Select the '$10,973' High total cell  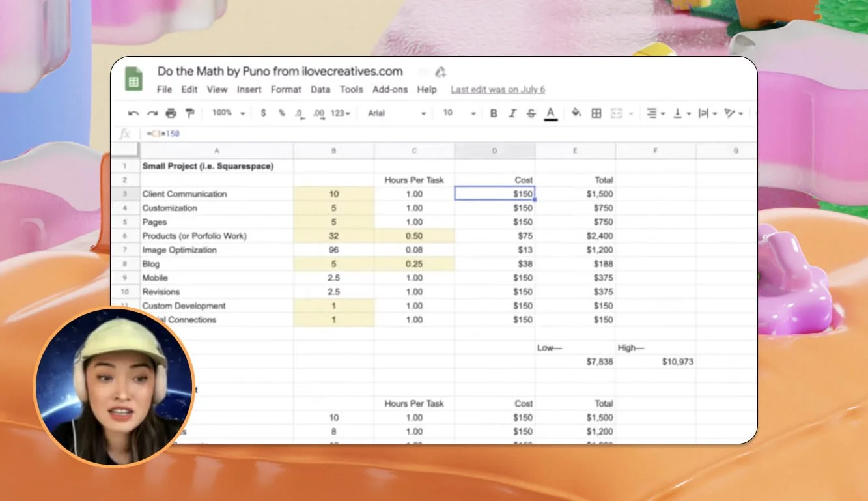click(656, 362)
